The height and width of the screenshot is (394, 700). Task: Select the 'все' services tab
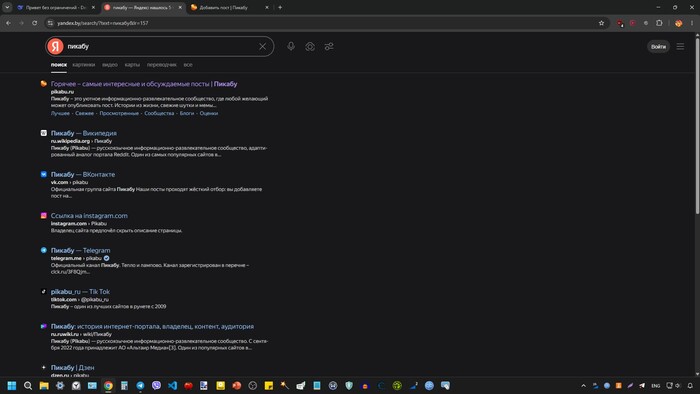tap(188, 65)
